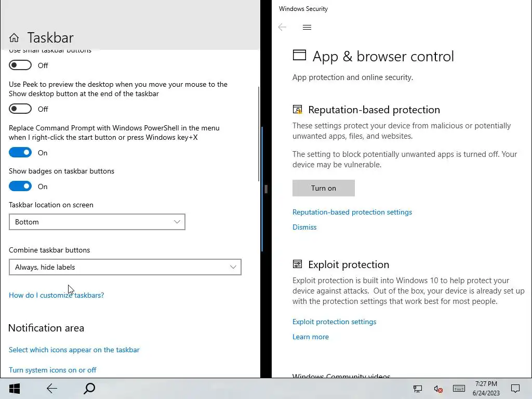Click Learn more under Exploit protection
The image size is (532, 399).
tap(311, 337)
